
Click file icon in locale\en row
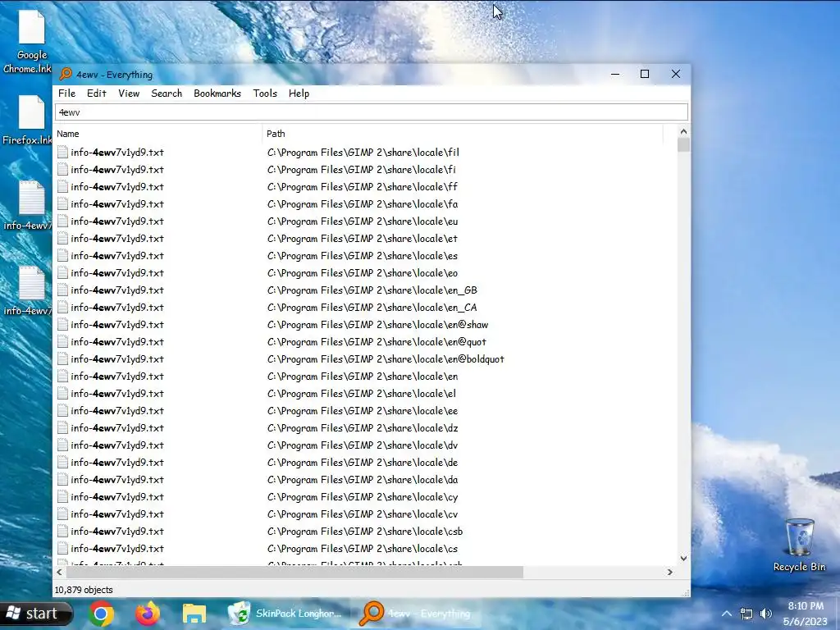click(x=62, y=376)
